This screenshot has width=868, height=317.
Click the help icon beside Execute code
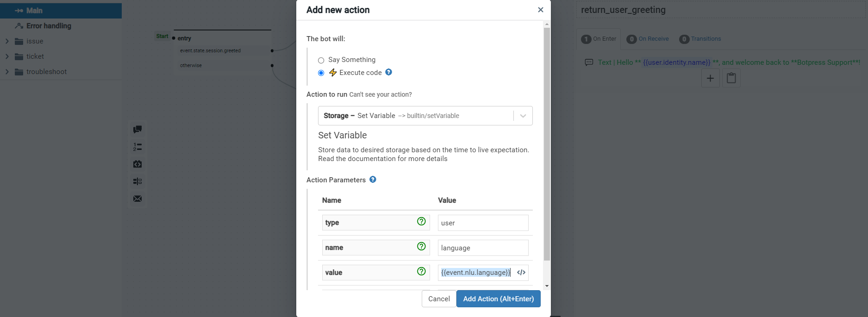click(x=389, y=72)
